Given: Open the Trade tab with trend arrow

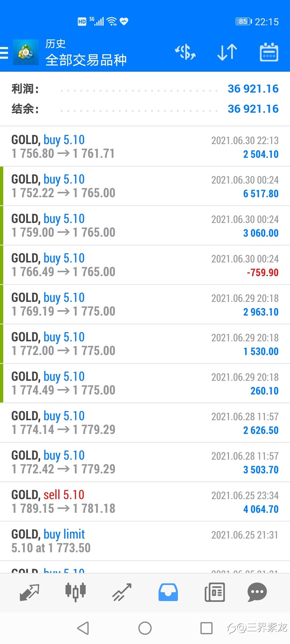Looking at the screenshot, I should pyautogui.click(x=122, y=592).
